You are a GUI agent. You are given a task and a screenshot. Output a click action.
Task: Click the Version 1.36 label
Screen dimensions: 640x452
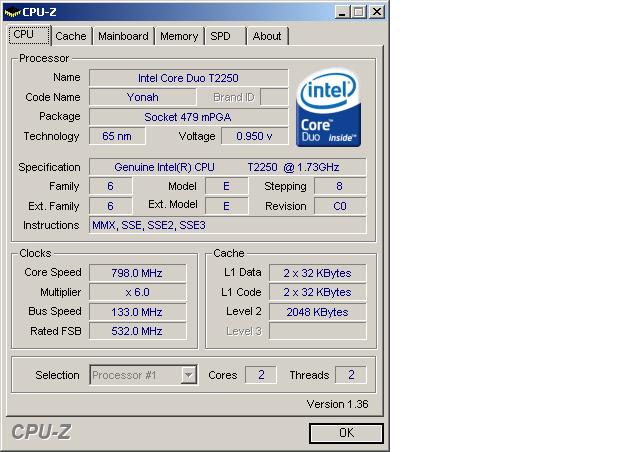[337, 404]
